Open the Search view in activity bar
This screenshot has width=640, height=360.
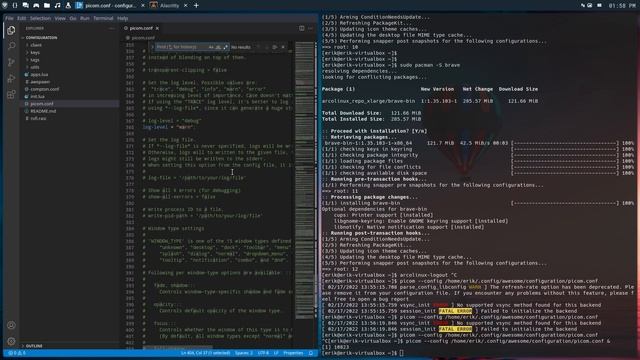pos(11,46)
